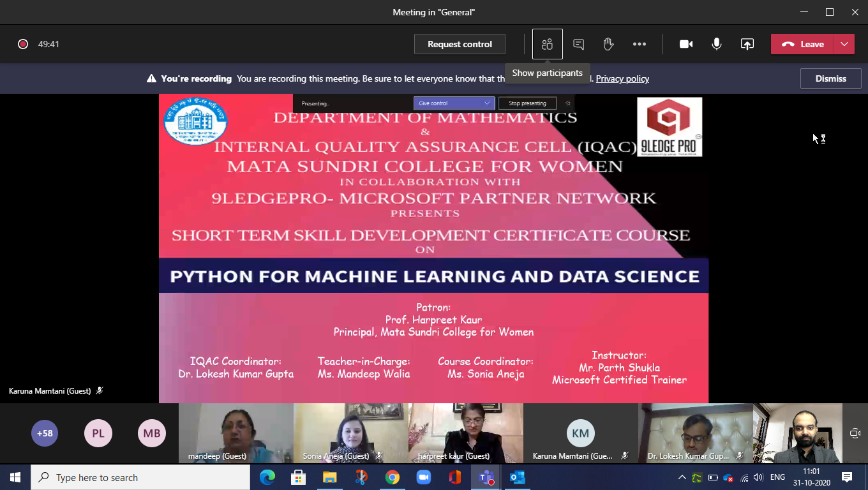Image resolution: width=868 pixels, height=490 pixels.
Task: Switch ENG input language indicator
Action: coord(777,477)
